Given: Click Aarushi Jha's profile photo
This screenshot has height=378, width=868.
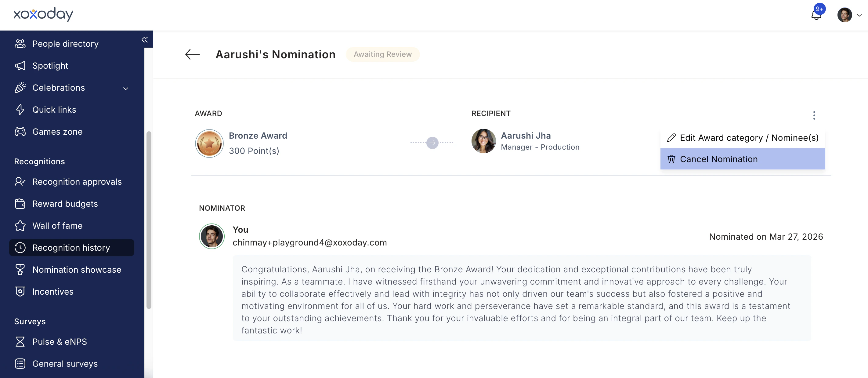Looking at the screenshot, I should click(x=483, y=141).
